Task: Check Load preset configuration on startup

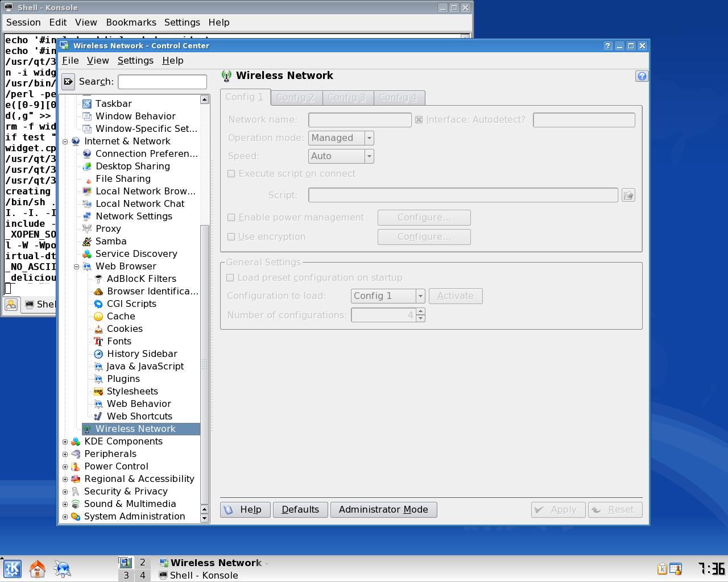Action: [230, 277]
